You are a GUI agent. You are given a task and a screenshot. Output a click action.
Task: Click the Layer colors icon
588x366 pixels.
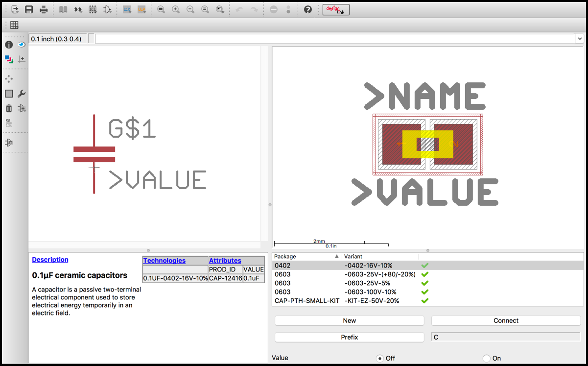[x=9, y=59]
